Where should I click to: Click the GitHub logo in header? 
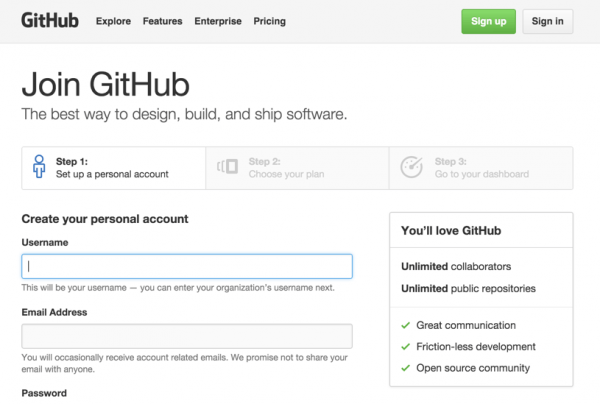50,21
